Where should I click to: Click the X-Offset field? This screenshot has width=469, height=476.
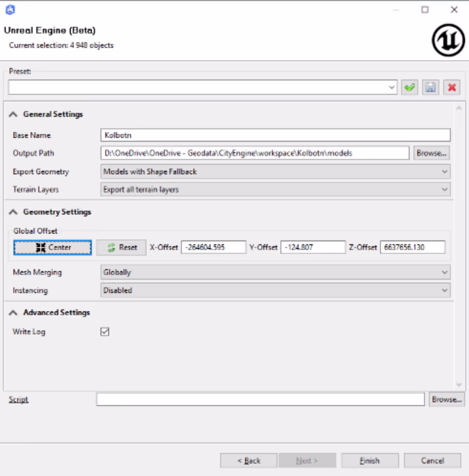[213, 247]
